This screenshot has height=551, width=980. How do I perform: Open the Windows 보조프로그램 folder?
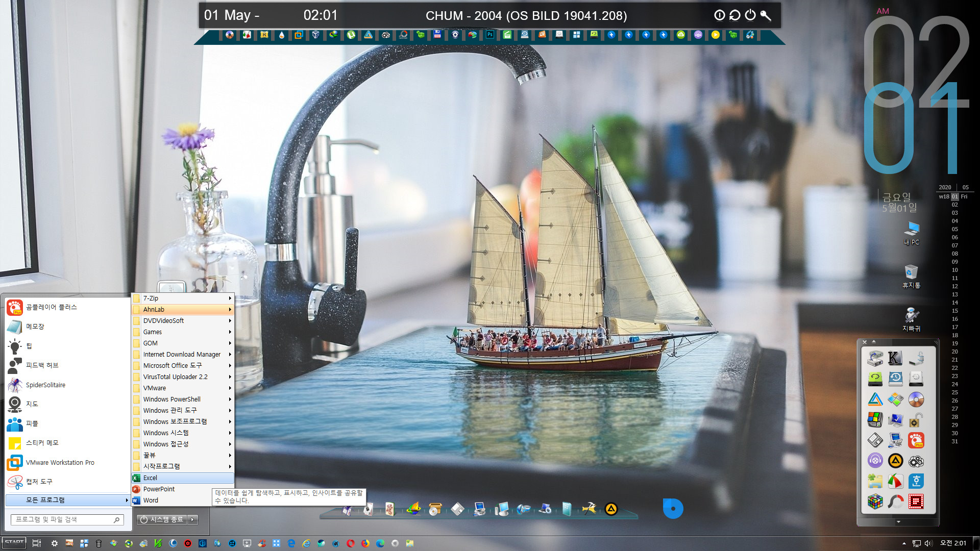(x=183, y=422)
